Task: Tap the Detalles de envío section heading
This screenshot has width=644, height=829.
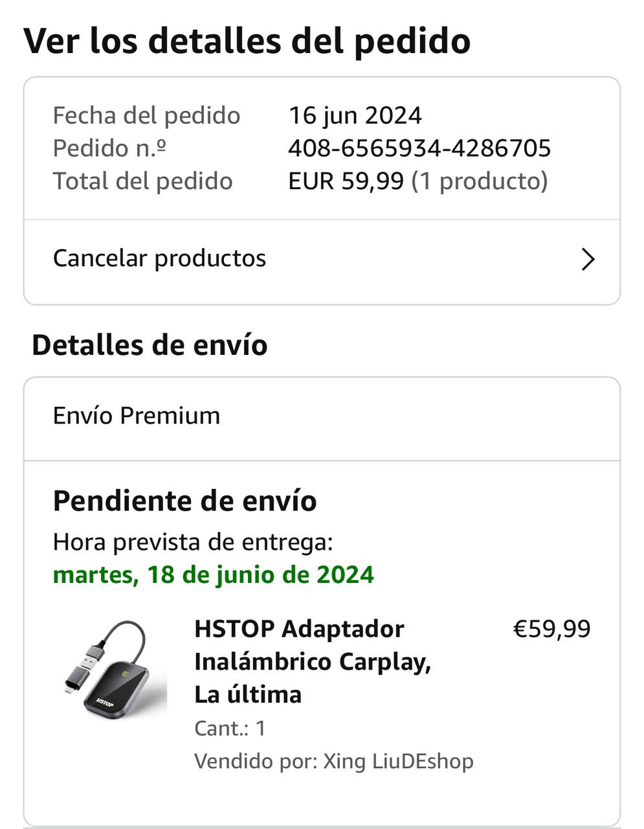Action: [x=150, y=345]
